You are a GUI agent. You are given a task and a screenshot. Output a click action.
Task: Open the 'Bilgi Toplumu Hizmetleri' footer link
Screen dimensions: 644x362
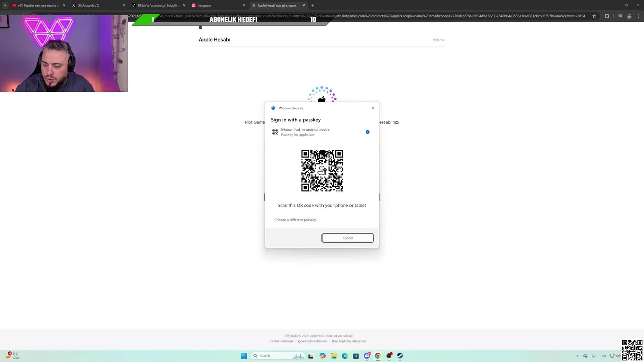[x=349, y=341]
